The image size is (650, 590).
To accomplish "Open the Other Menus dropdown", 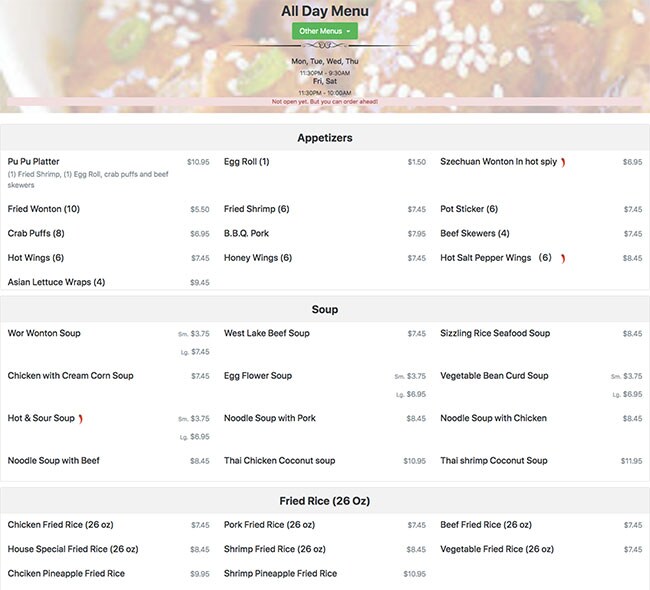I will (324, 31).
